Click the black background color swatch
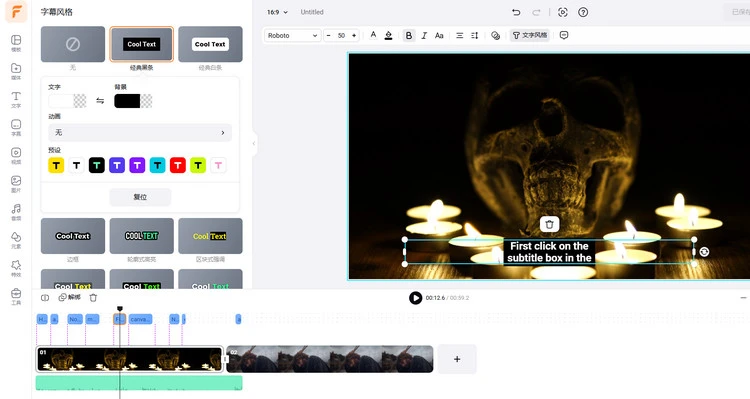 [127, 101]
